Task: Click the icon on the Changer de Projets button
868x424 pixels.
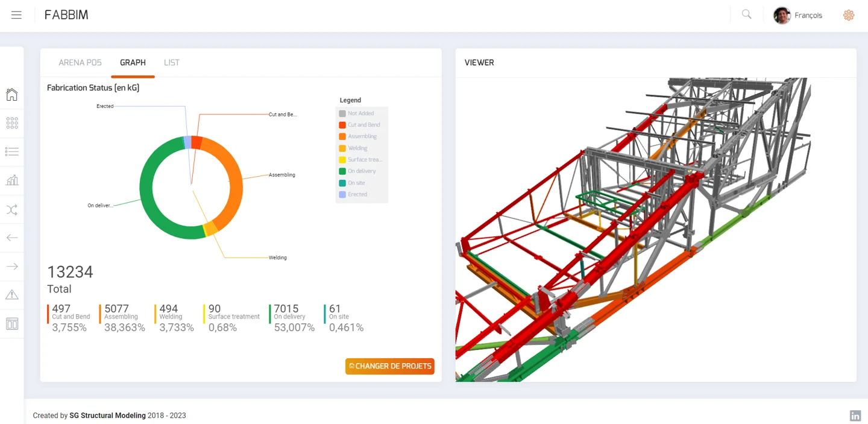Action: [x=351, y=366]
